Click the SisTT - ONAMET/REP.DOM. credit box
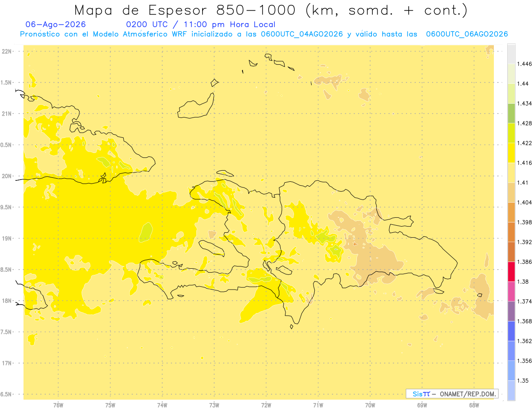This screenshot has height=411, width=532. click(x=452, y=394)
